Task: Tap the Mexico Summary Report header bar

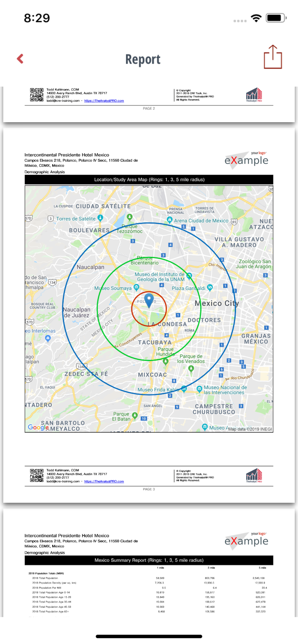Action: pos(149,560)
